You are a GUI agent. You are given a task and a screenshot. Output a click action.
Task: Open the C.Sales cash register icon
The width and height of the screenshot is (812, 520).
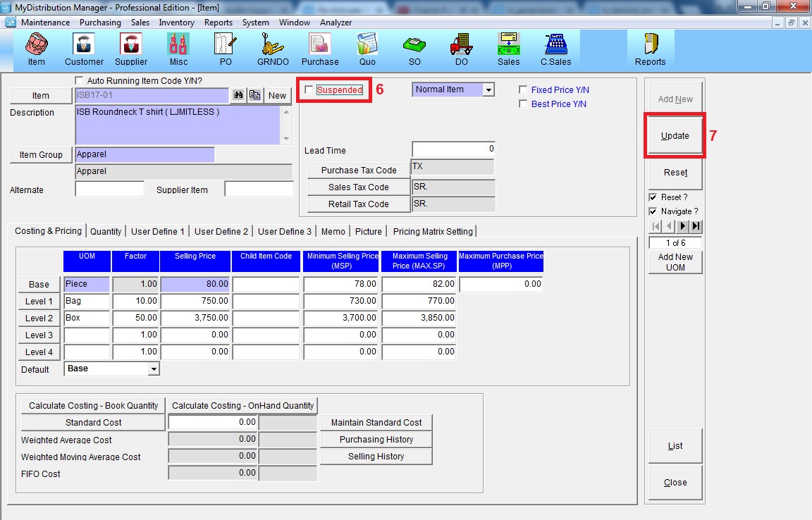click(555, 49)
